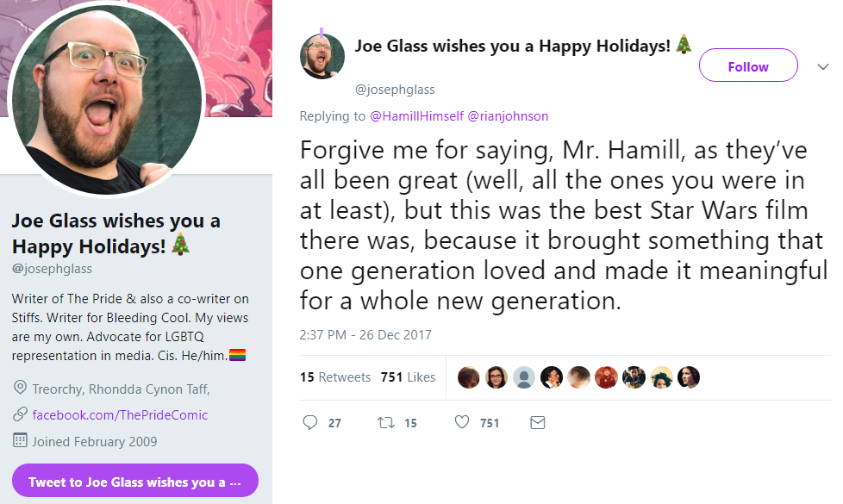The height and width of the screenshot is (504, 843).
Task: Follow Joe Glass with the Follow button
Action: (748, 65)
